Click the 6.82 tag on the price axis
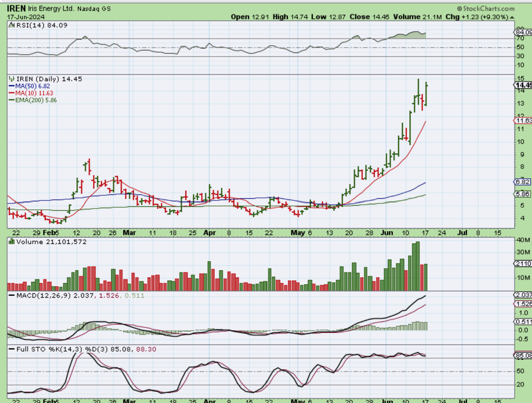 click(x=523, y=182)
